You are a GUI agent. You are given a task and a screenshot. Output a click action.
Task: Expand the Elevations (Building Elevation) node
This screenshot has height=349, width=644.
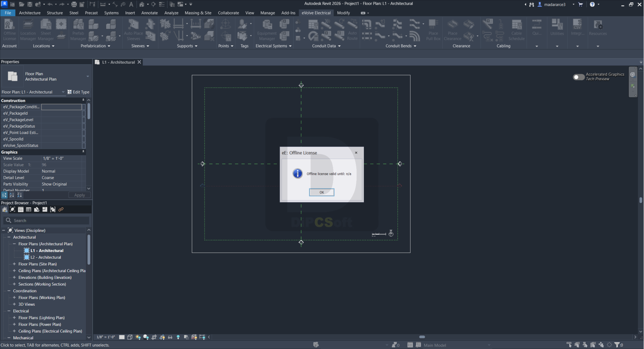[14, 278]
